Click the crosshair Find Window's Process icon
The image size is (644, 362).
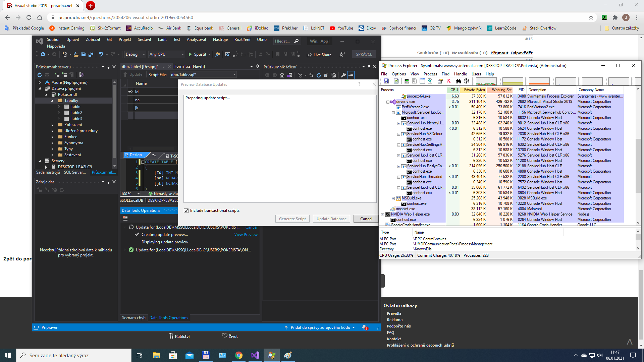click(x=466, y=81)
